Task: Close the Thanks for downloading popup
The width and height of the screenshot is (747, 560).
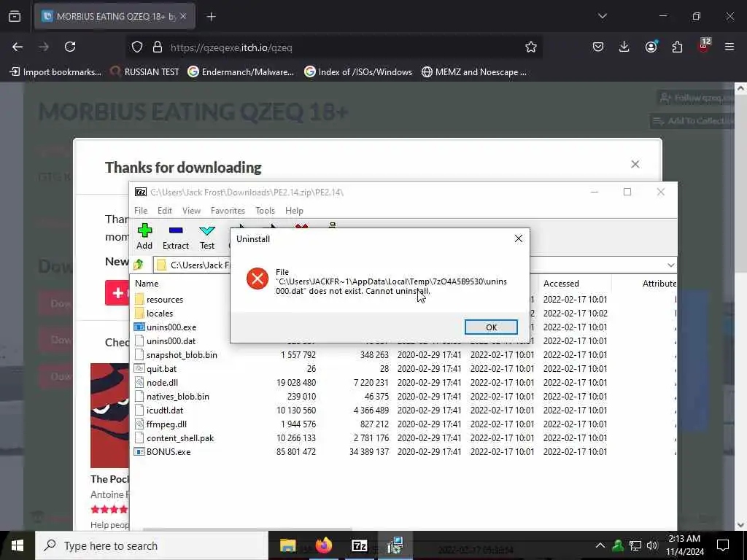Action: point(635,164)
